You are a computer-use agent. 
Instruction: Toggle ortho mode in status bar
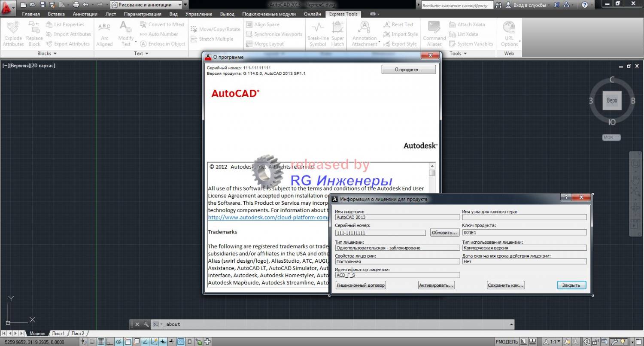click(x=109, y=342)
